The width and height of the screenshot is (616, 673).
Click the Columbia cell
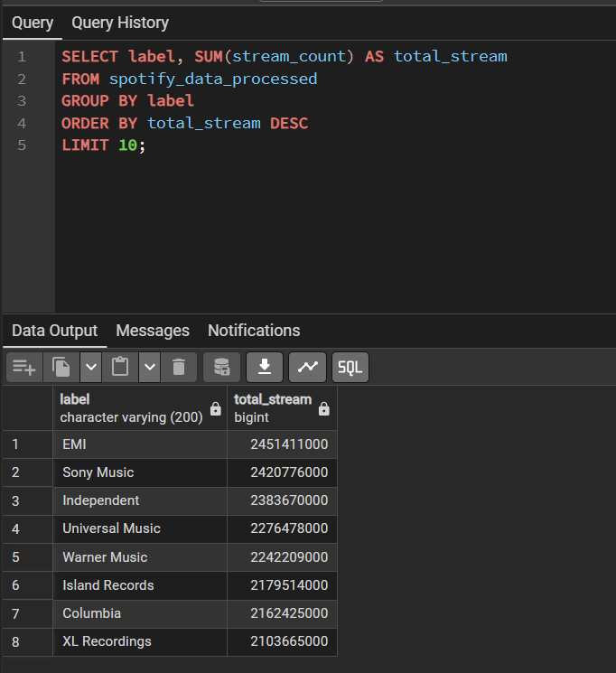(140, 613)
